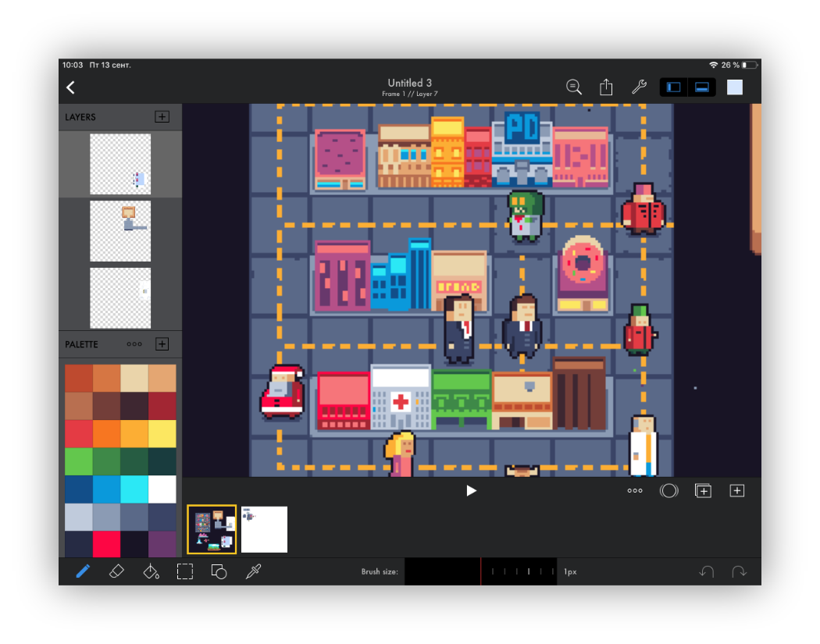Viewport: 820px width, 644px height.
Task: Click the Santa character on canvas
Action: 283,392
